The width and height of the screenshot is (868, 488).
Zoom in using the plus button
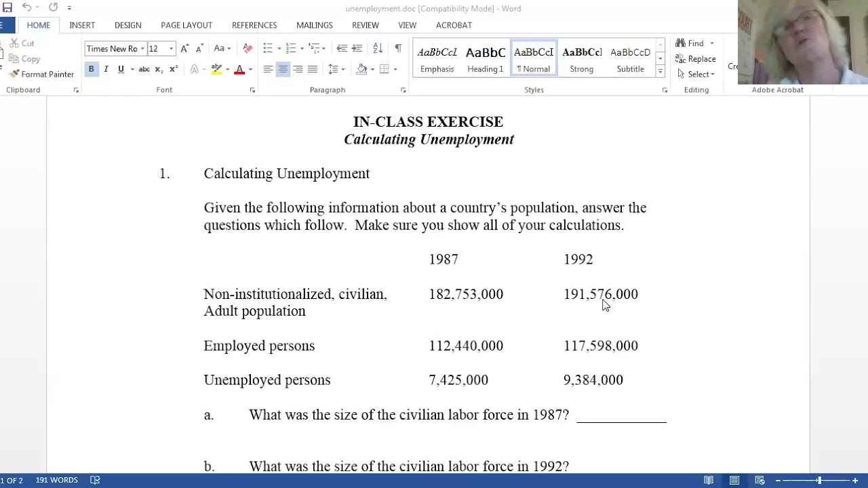click(x=855, y=481)
